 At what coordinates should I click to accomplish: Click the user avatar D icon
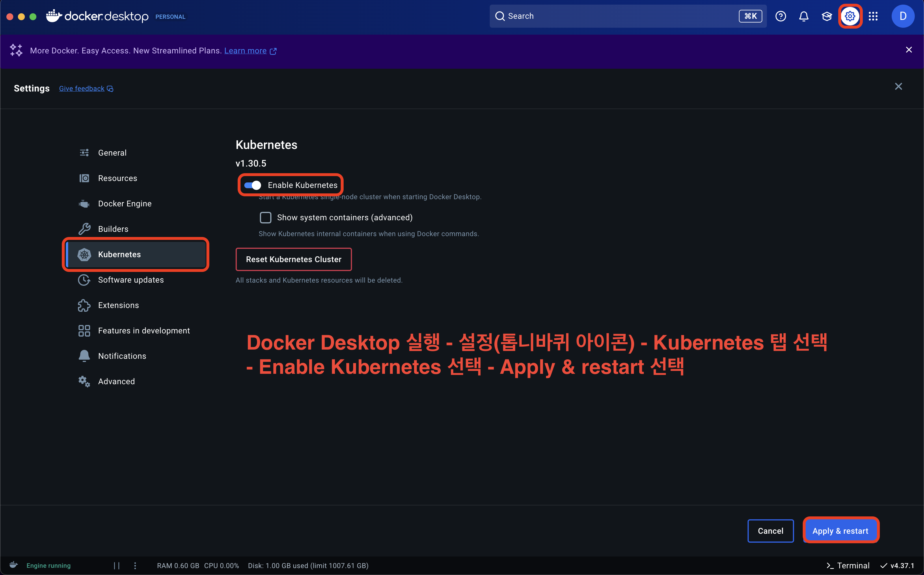pos(903,16)
